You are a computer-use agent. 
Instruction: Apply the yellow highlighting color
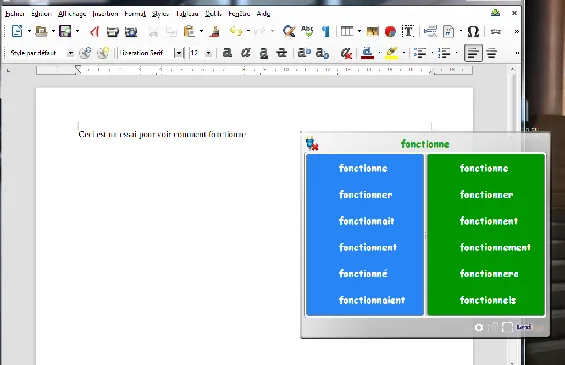391,53
